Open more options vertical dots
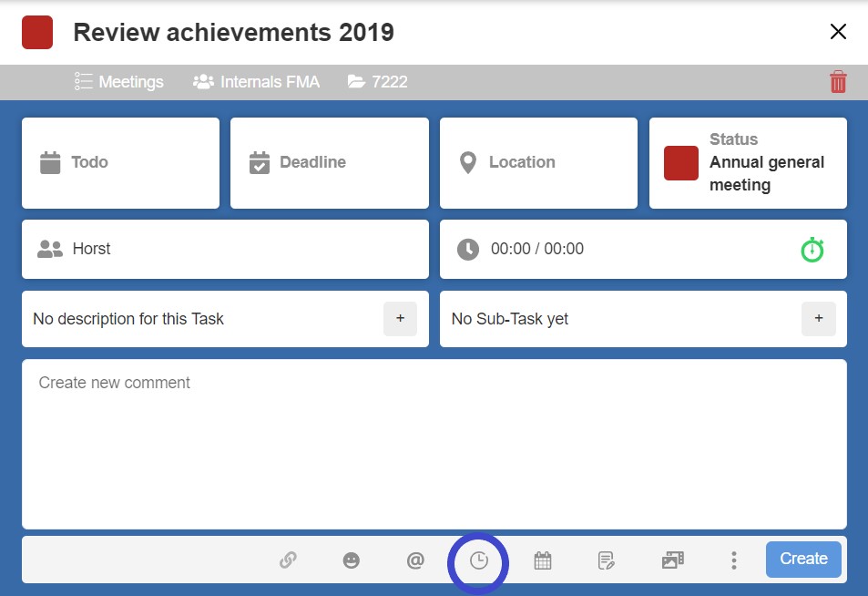Screen dimensions: 868x596 click(x=733, y=560)
